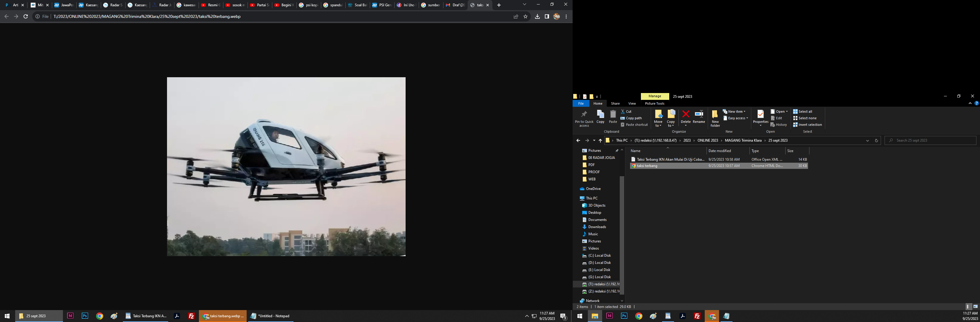Open FileZilla from the left taskbar beside Notepad

pos(192,316)
